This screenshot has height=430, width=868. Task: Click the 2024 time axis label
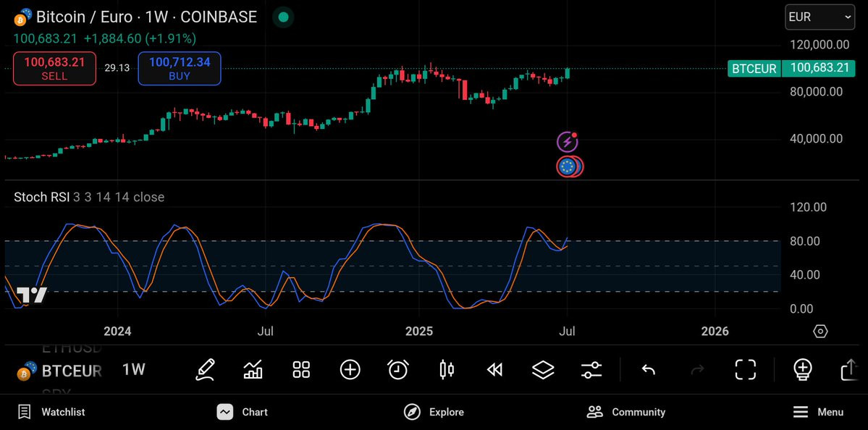coord(117,331)
